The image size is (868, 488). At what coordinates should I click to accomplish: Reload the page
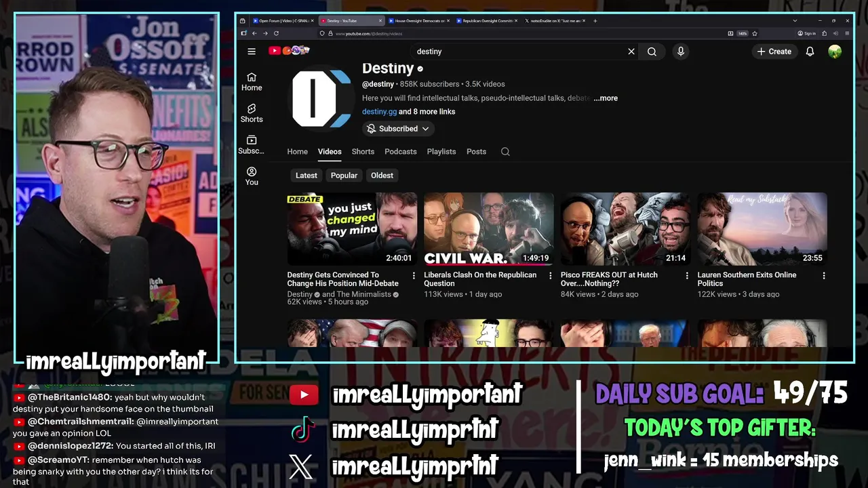276,33
